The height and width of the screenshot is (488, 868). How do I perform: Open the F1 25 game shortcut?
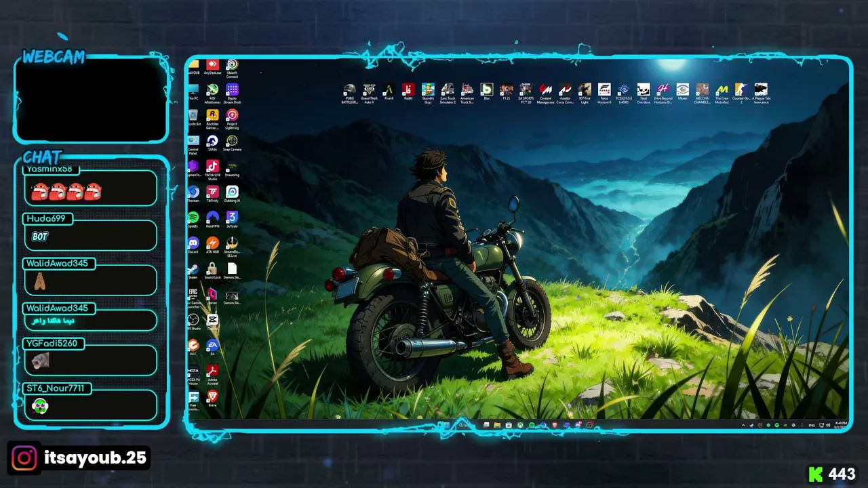click(x=507, y=92)
